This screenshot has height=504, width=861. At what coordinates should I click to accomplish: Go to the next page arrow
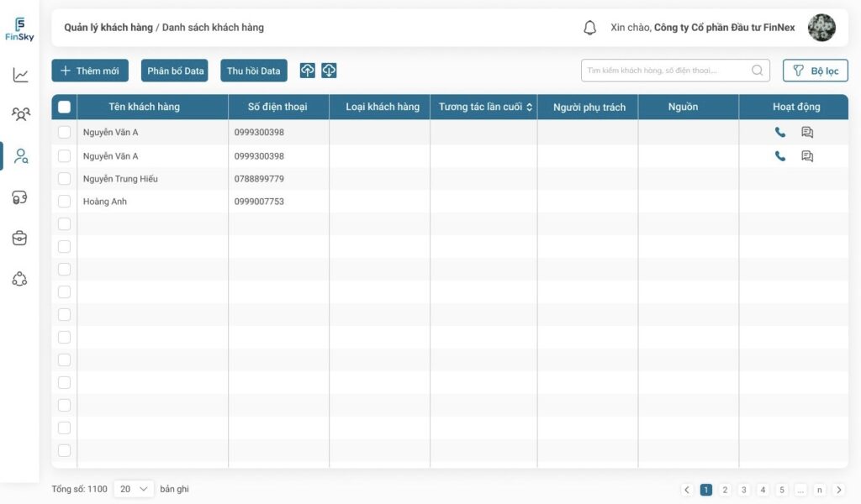click(x=838, y=490)
